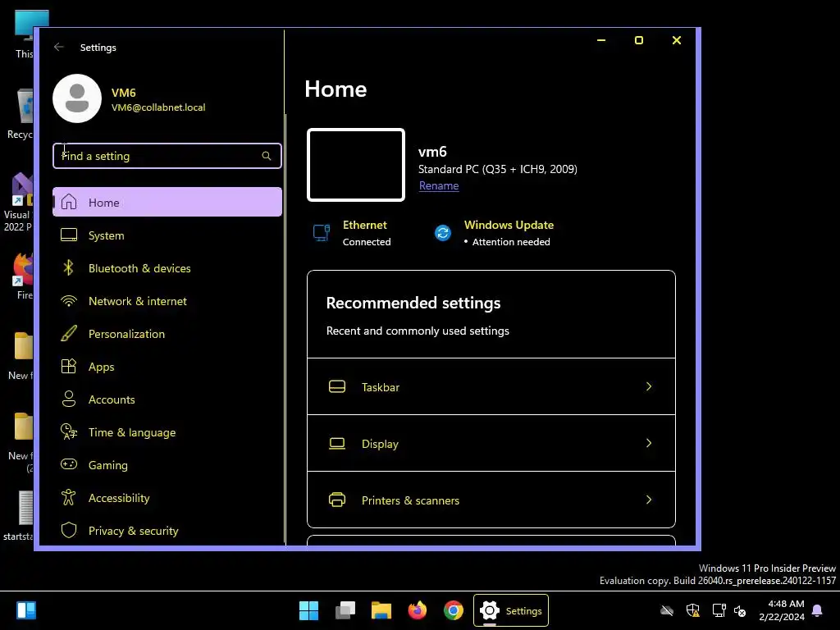
Task: Click the Taskbar row icon
Action: [337, 386]
